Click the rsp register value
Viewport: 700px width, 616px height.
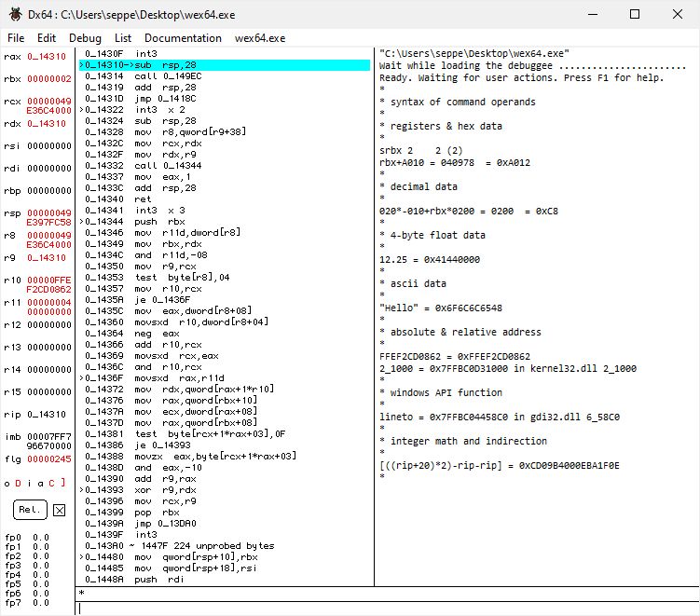49,217
